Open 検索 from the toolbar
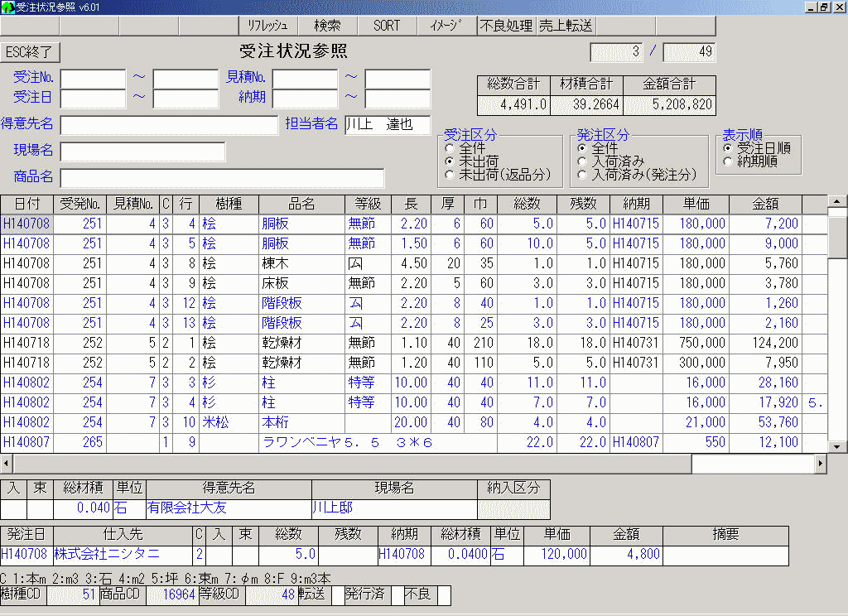 [x=327, y=26]
